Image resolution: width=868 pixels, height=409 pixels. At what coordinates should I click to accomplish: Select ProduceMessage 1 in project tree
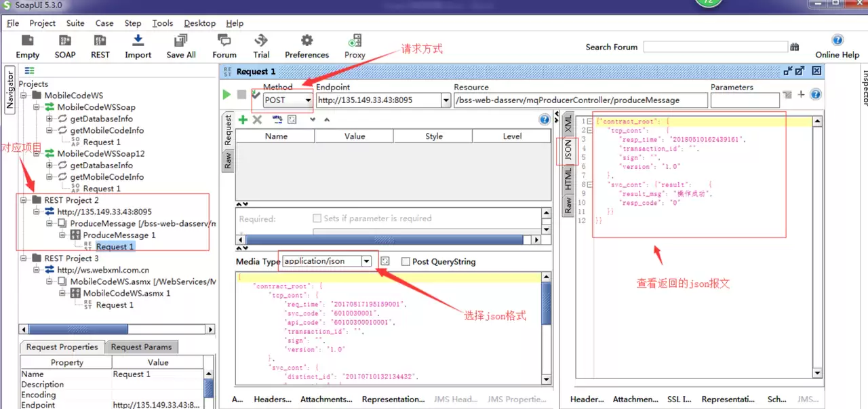click(x=119, y=235)
